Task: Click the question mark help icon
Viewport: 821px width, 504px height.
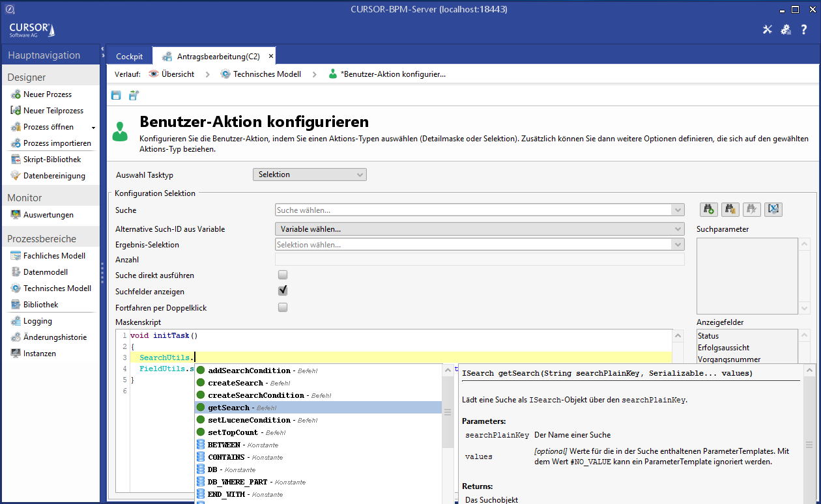Action: click(804, 29)
